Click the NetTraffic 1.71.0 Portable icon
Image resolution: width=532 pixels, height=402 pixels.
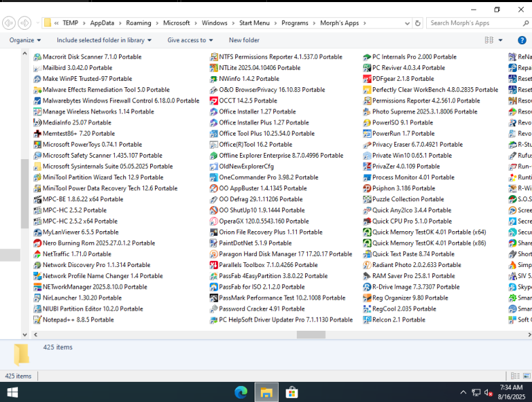click(x=37, y=254)
